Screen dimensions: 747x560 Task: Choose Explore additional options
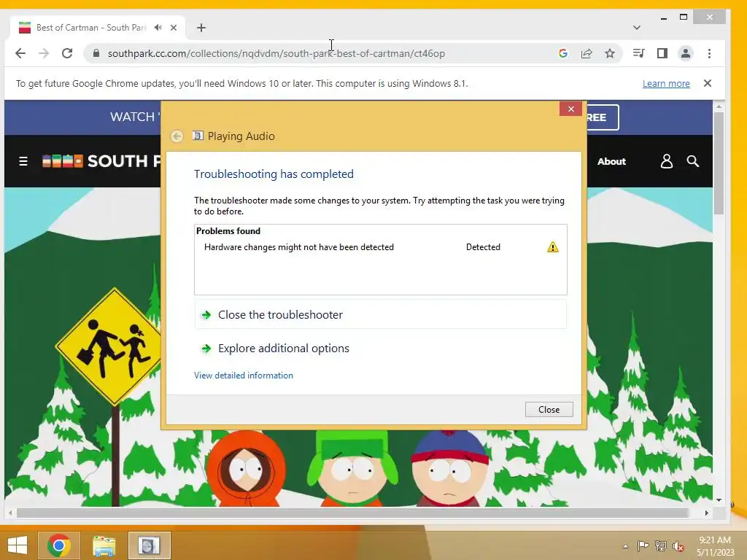pyautogui.click(x=381, y=349)
